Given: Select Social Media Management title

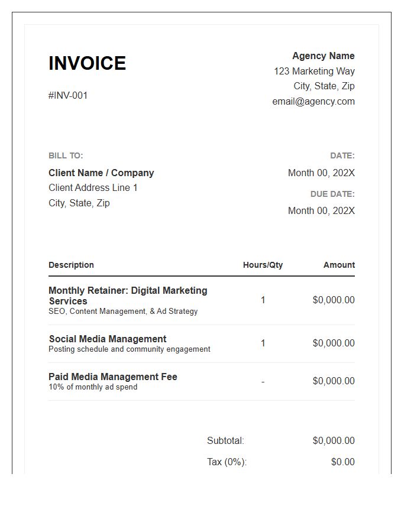Looking at the screenshot, I should click(108, 339).
